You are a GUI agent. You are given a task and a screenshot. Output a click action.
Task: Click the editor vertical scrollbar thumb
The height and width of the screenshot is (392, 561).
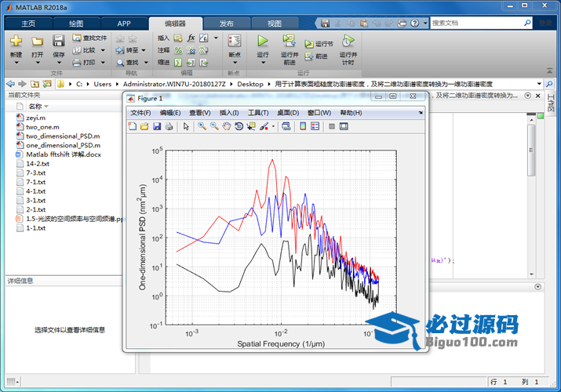pyautogui.click(x=531, y=150)
